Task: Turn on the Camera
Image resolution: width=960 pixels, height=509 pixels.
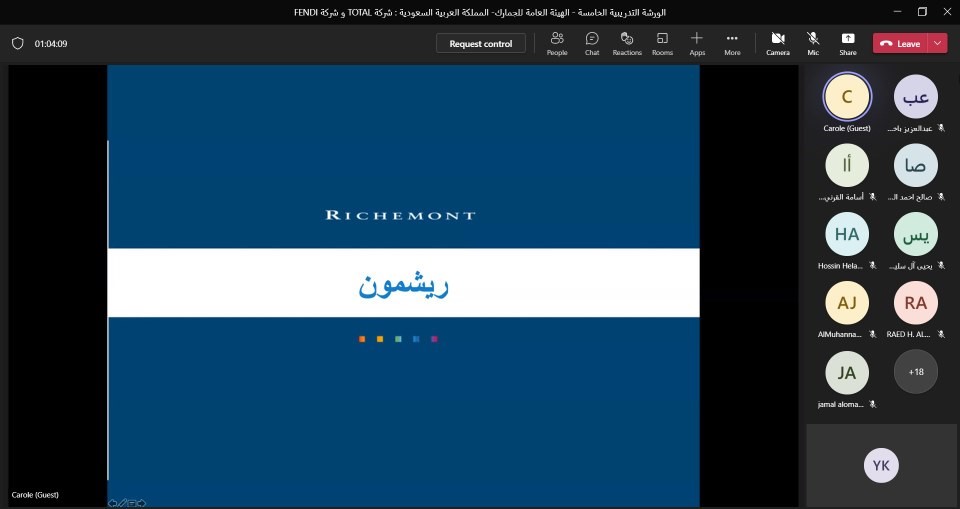Action: pyautogui.click(x=778, y=43)
